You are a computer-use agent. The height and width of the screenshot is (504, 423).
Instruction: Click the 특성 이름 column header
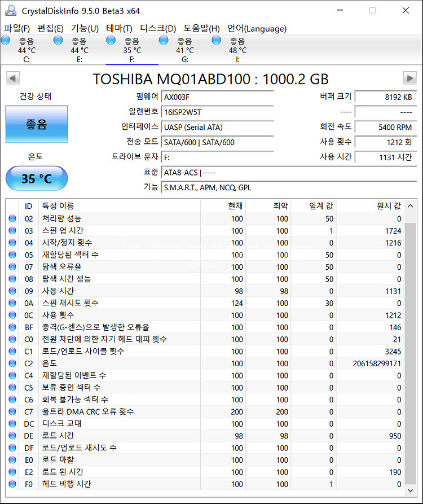[120, 205]
